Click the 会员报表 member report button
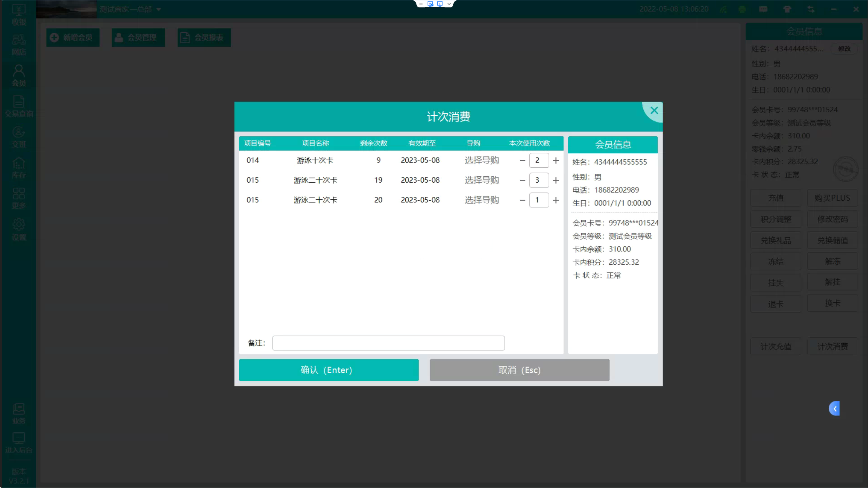Image resolution: width=868 pixels, height=488 pixels. pyautogui.click(x=204, y=38)
